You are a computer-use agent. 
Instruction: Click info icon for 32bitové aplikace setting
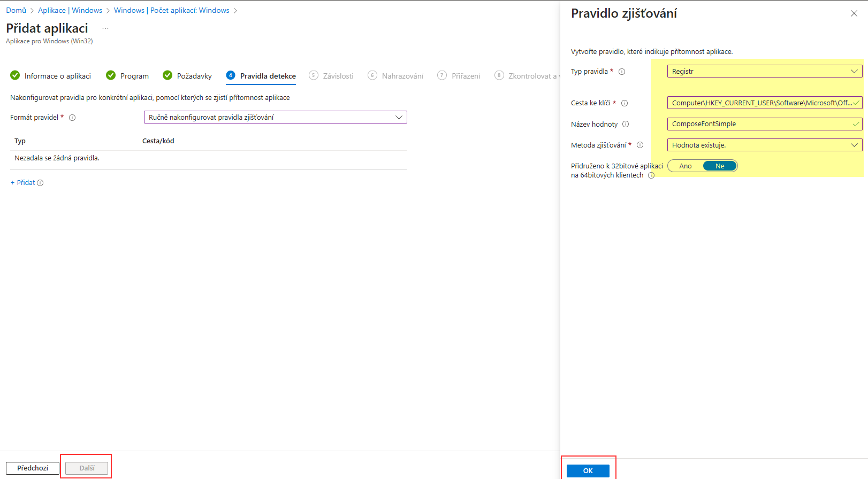(x=651, y=175)
